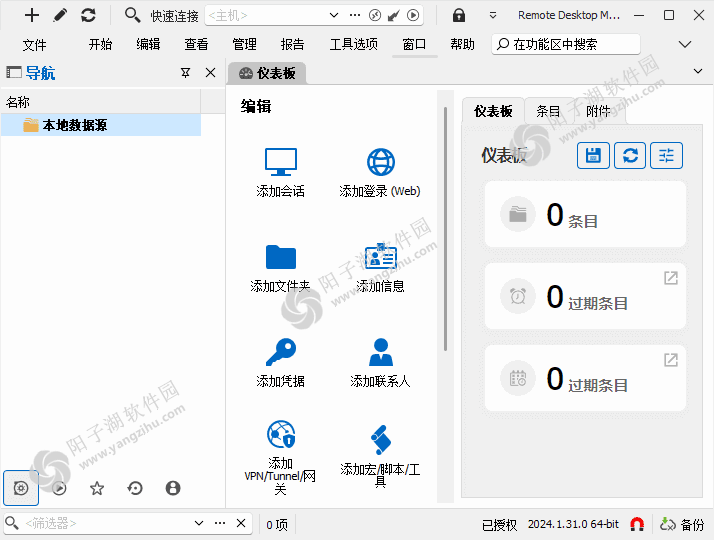Open the 开始 ribbon tab
This screenshot has height=540, width=714.
100,44
